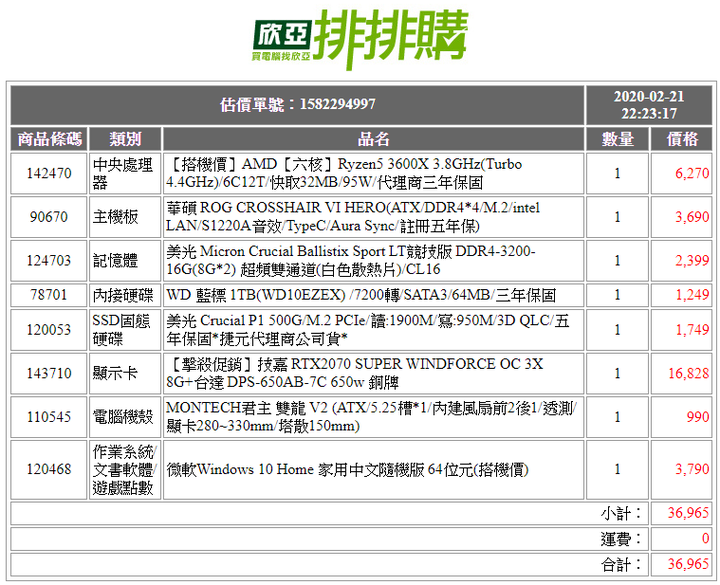Select barcode 142470
720x585 pixels.
point(49,174)
